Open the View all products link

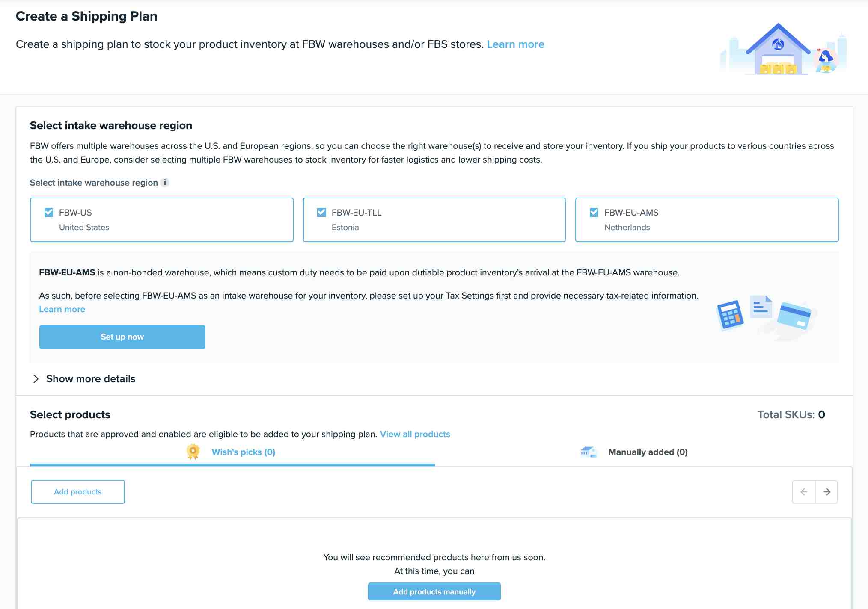tap(415, 434)
